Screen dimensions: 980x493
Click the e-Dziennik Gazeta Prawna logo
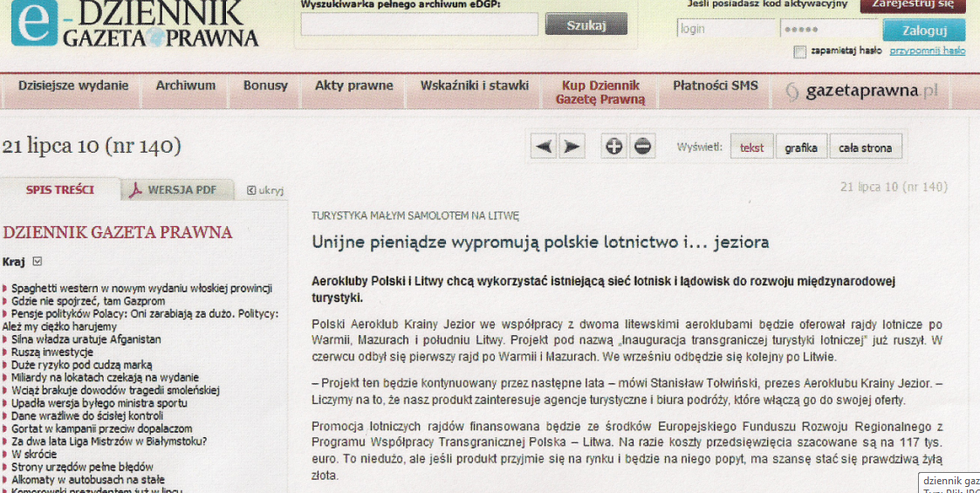point(134,24)
